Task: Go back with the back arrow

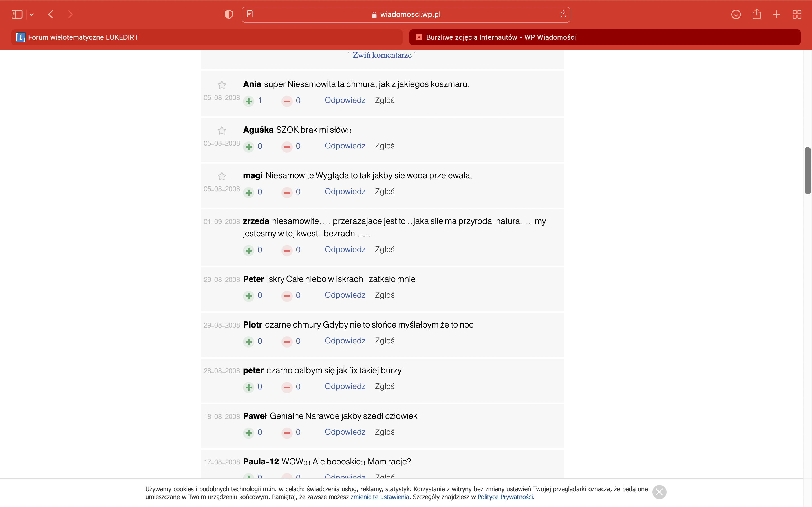Action: point(51,14)
